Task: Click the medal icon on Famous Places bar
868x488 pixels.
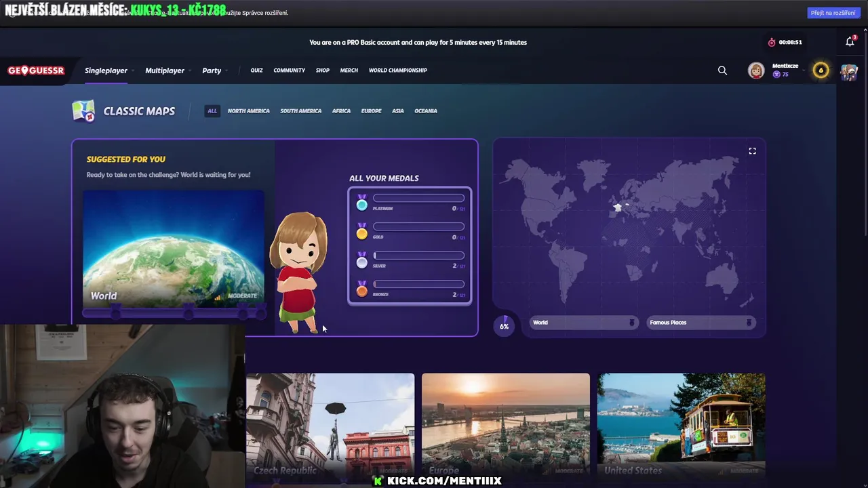Action: (749, 323)
